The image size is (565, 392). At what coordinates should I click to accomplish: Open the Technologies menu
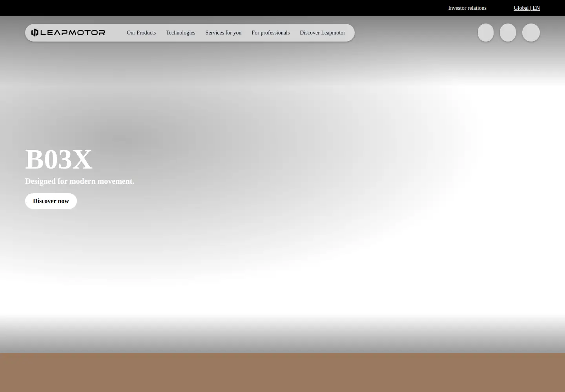pos(180,33)
